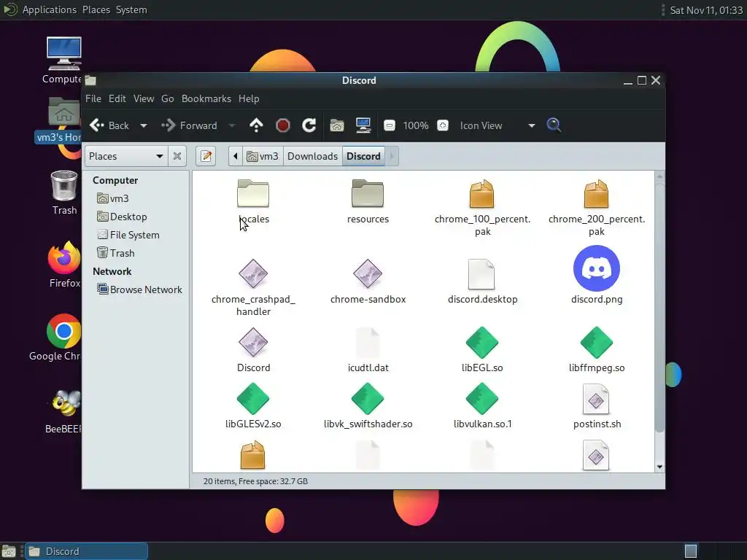Select File System in the sidebar
Viewport: 747px width, 560px height.
tap(128, 235)
